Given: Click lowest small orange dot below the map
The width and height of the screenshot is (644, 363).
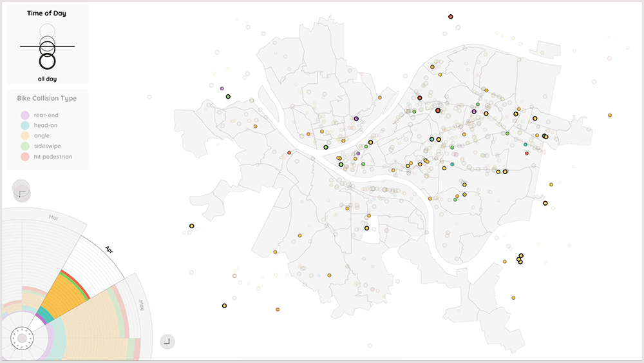Looking at the screenshot, I should (278, 309).
